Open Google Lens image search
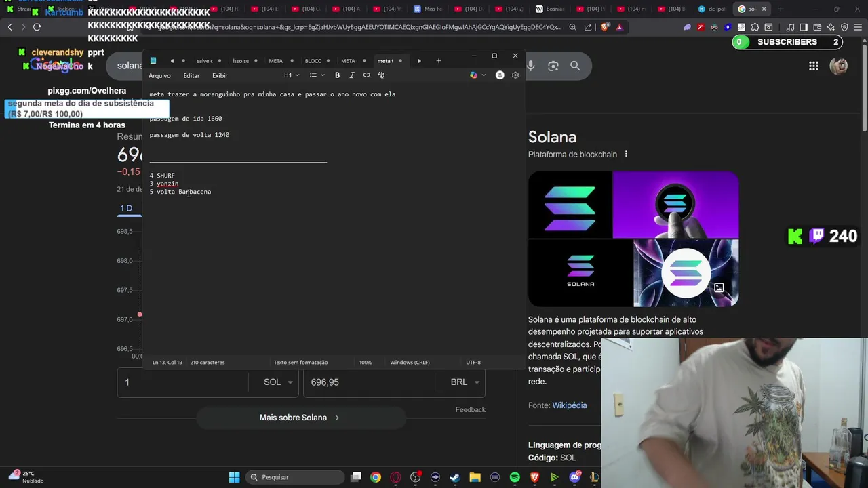 [553, 66]
